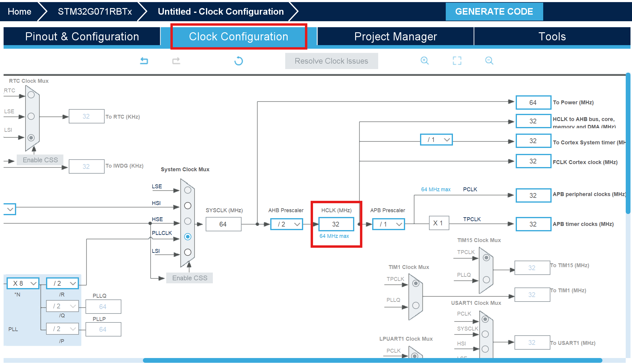The image size is (632, 364).
Task: Open the PLL /R divider dropdown
Action: 62,283
